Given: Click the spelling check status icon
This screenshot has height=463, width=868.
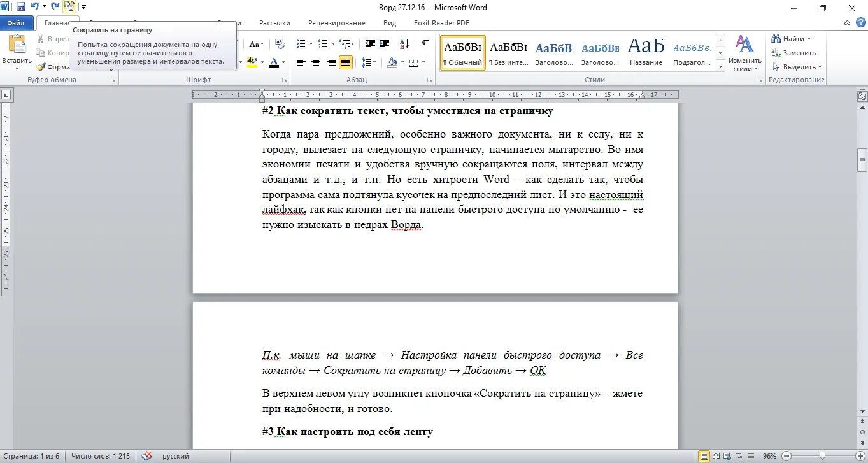Looking at the screenshot, I should point(146,456).
